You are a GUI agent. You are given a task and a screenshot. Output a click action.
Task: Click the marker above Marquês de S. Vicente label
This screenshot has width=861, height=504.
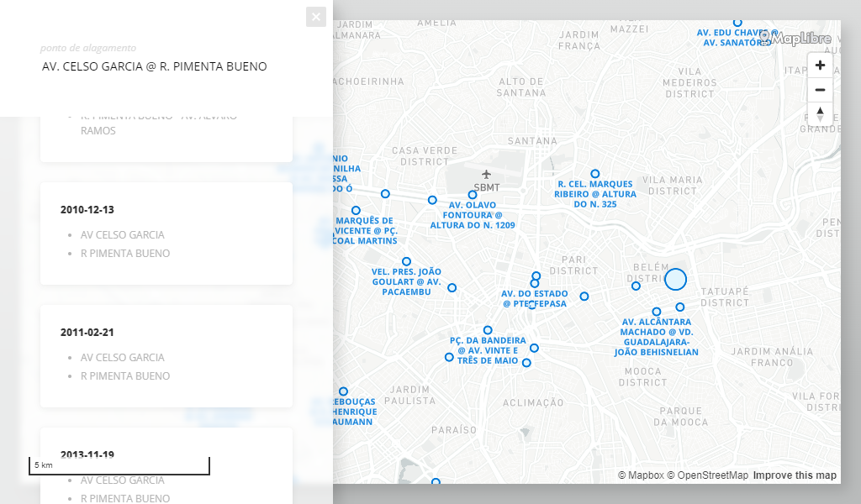point(356,211)
